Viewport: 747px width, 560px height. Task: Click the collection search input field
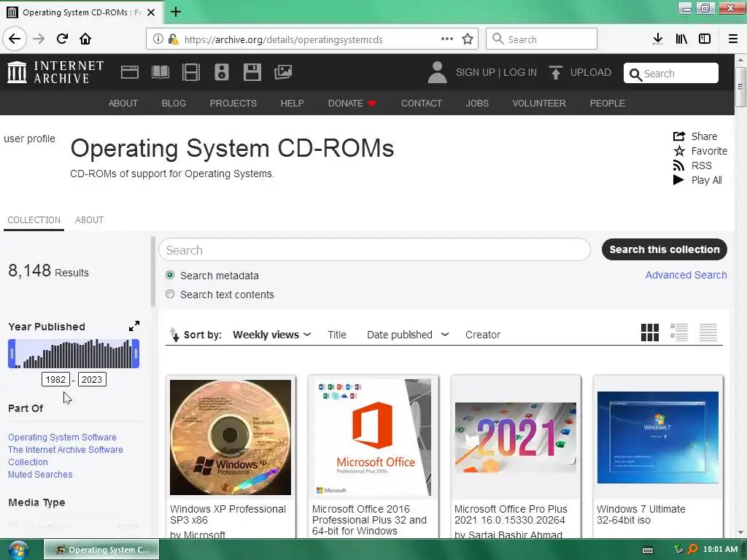pyautogui.click(x=374, y=249)
